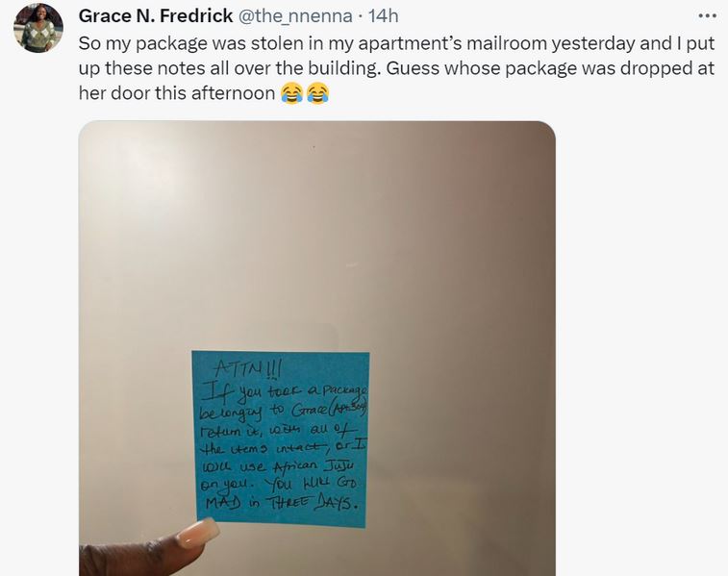Image resolution: width=728 pixels, height=576 pixels.
Task: Click the first crying-laughing emoji
Action: [x=292, y=93]
